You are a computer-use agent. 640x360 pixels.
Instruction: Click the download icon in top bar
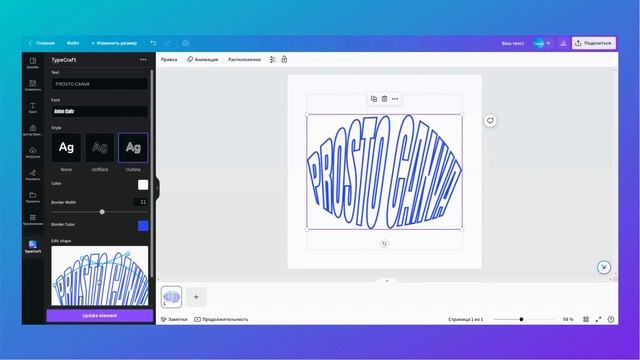(x=563, y=43)
